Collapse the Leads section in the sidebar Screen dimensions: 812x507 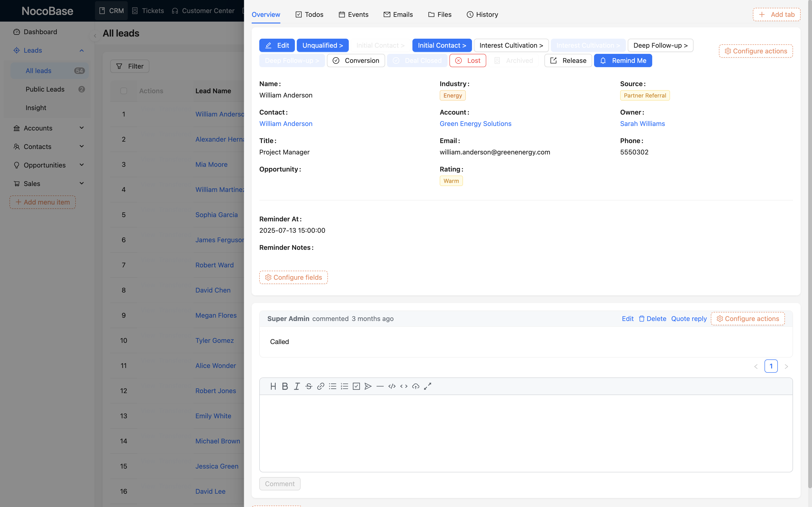click(81, 50)
